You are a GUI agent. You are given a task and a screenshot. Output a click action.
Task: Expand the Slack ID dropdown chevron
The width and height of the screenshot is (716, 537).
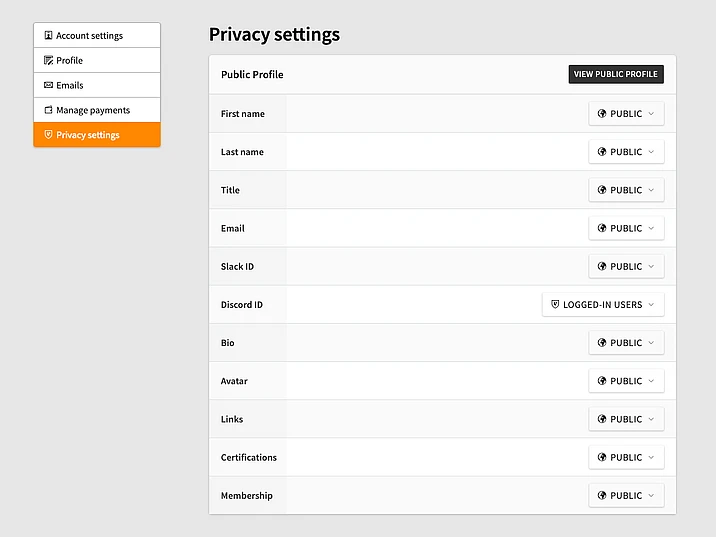651,267
